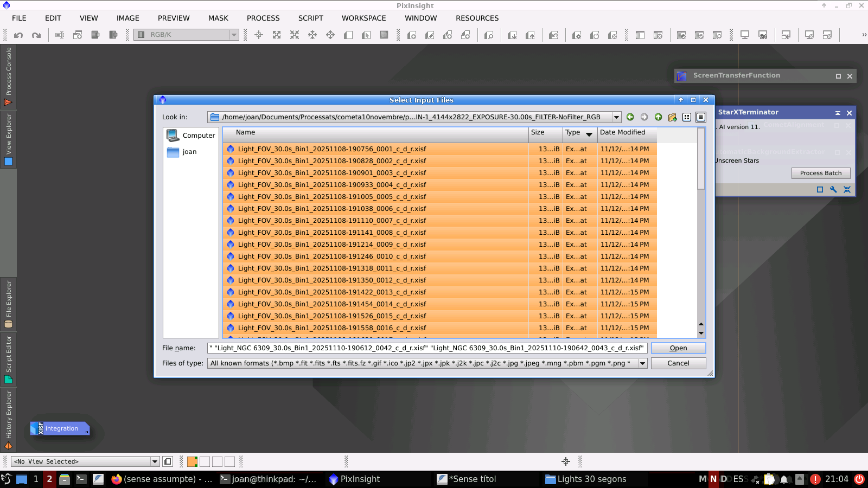
Task: Create a new folder in file dialog
Action: click(672, 117)
